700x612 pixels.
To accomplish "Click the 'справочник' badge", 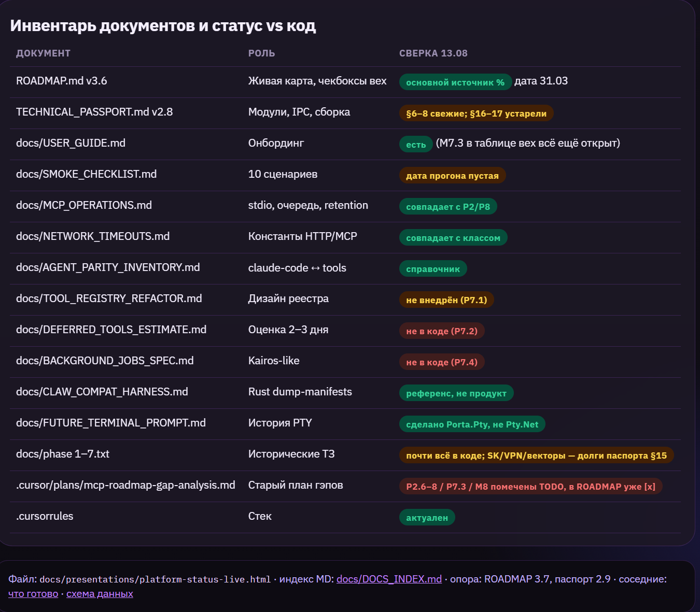I will (433, 268).
